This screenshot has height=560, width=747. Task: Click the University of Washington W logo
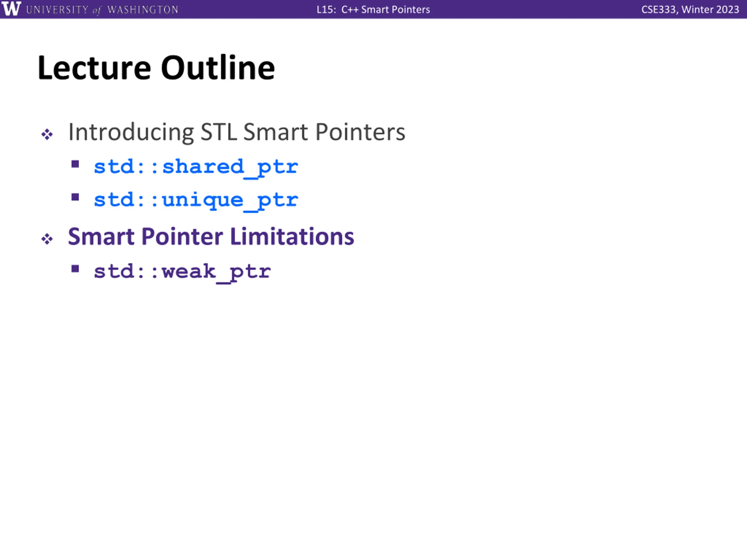[x=11, y=8]
